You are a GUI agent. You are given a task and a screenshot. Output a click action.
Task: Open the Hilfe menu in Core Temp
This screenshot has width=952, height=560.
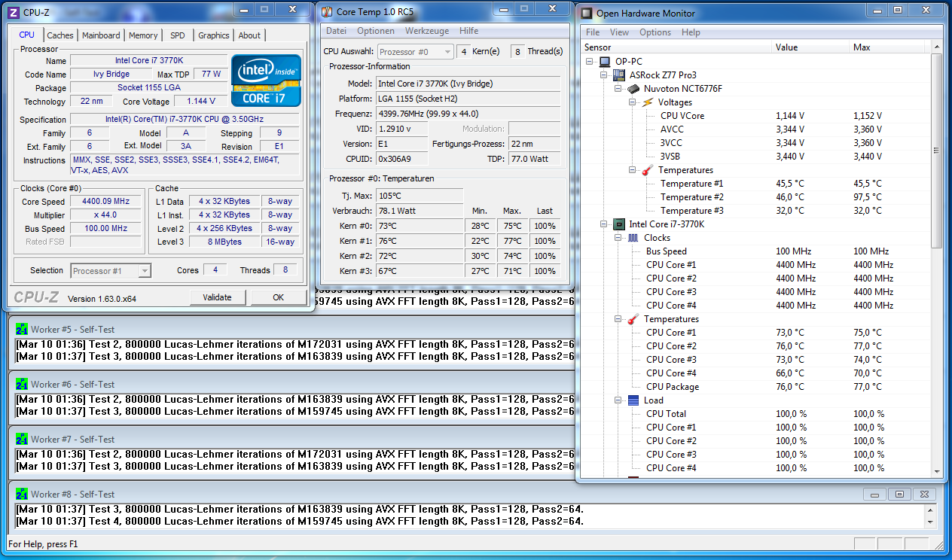click(x=468, y=31)
